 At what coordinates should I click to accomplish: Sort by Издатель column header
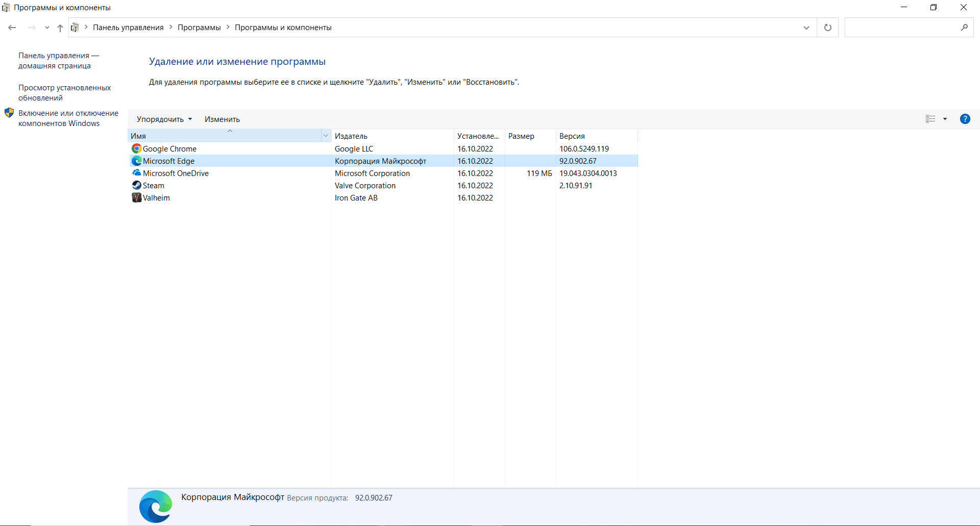(393, 136)
